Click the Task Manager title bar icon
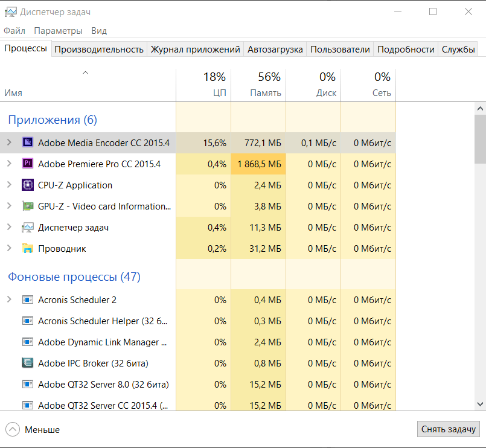The height and width of the screenshot is (448, 486). (x=10, y=12)
